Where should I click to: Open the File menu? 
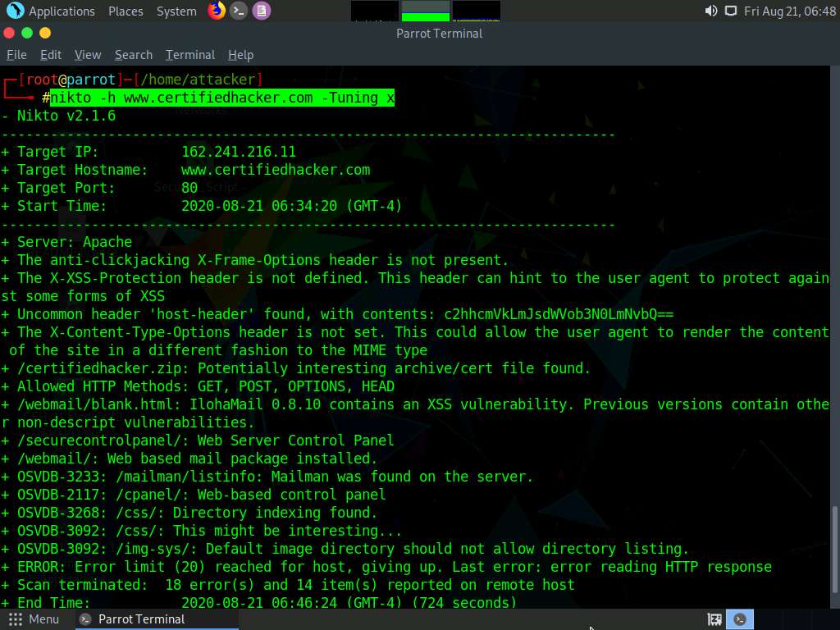[16, 55]
